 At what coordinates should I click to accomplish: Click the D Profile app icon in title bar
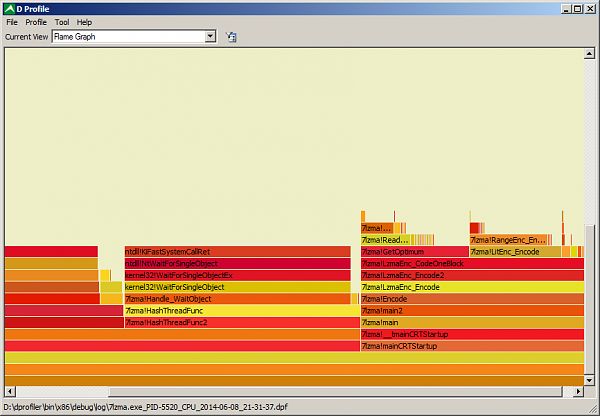[9, 9]
